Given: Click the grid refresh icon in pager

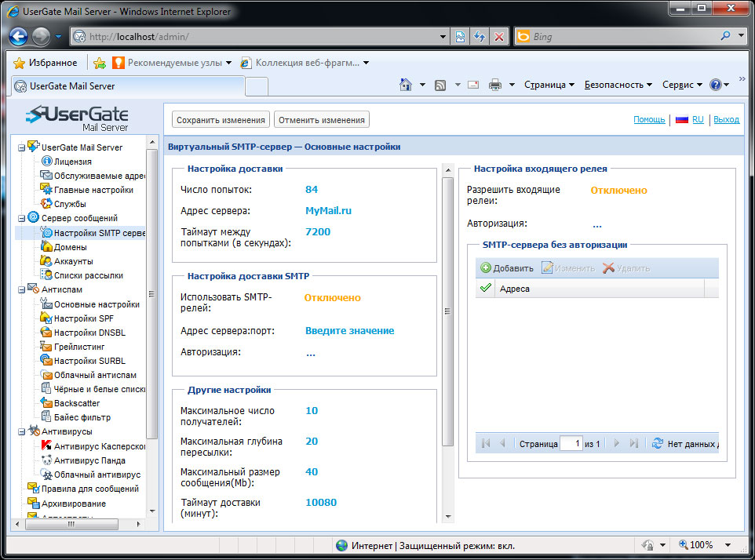Looking at the screenshot, I should tap(658, 443).
